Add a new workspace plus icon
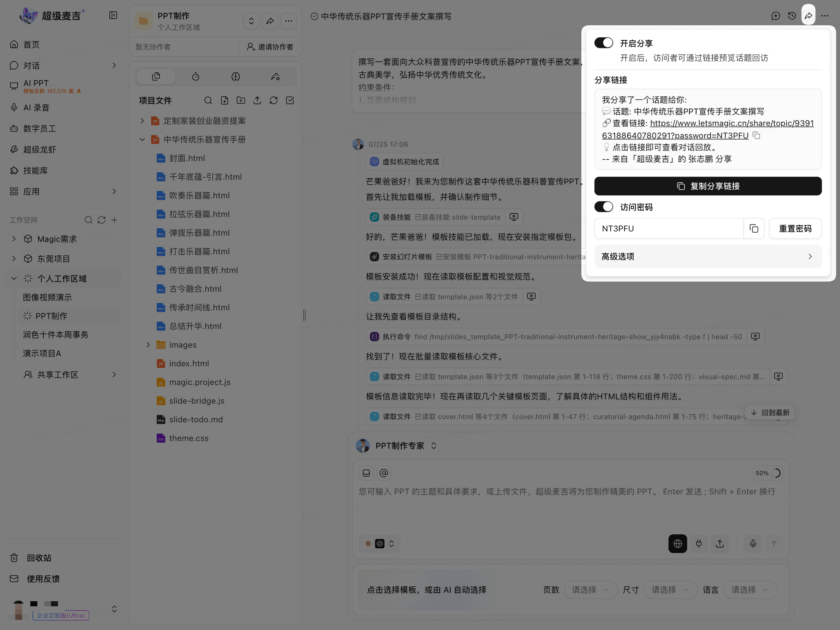 114,220
